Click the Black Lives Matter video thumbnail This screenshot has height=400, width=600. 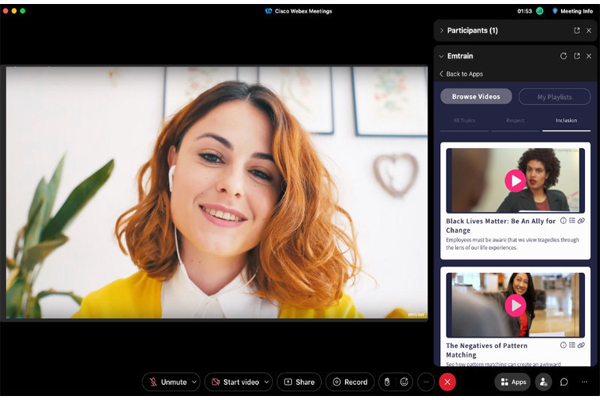pos(515,180)
